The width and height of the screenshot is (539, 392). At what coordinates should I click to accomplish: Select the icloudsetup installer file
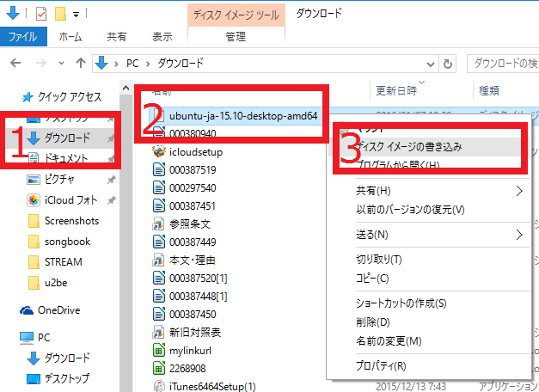(x=157, y=150)
